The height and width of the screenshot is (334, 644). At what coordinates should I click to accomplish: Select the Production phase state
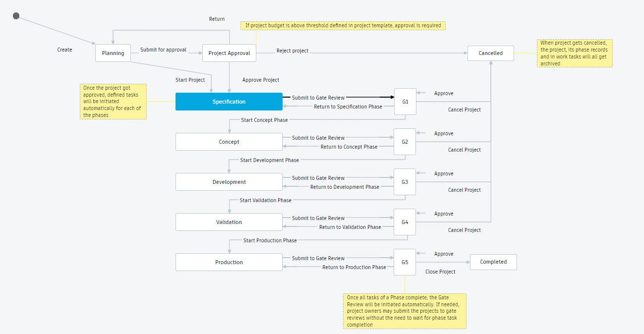[229, 262]
